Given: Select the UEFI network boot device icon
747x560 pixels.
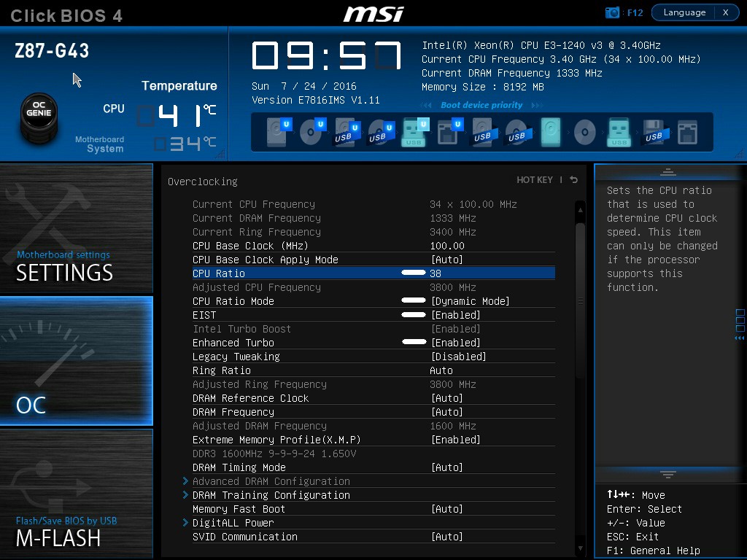Looking at the screenshot, I should [x=449, y=132].
